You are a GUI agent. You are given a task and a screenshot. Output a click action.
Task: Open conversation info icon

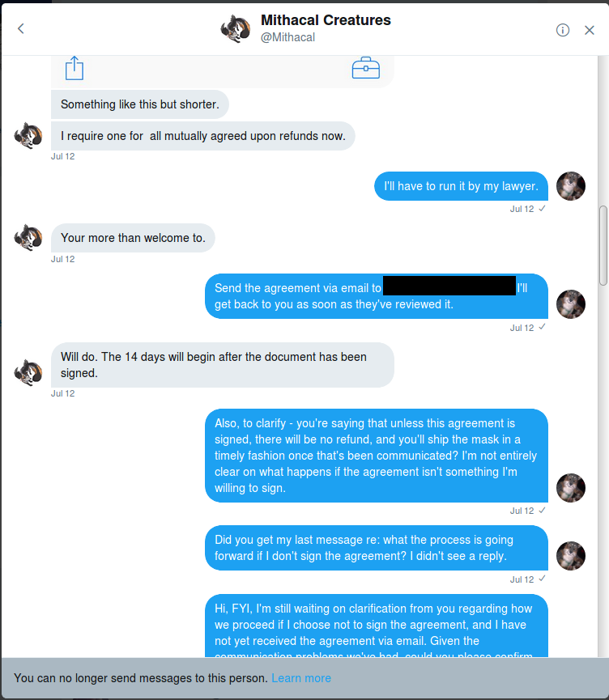pyautogui.click(x=563, y=30)
